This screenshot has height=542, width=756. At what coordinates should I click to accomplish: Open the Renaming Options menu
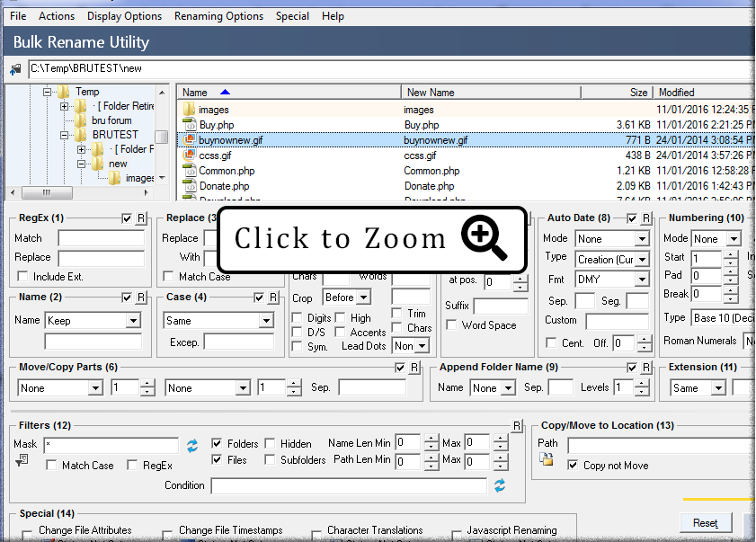pos(219,16)
